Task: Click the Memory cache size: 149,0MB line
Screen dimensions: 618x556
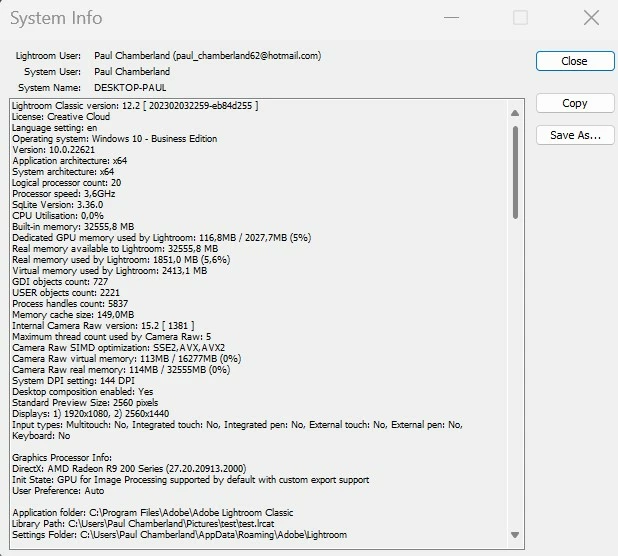Action: 73,315
